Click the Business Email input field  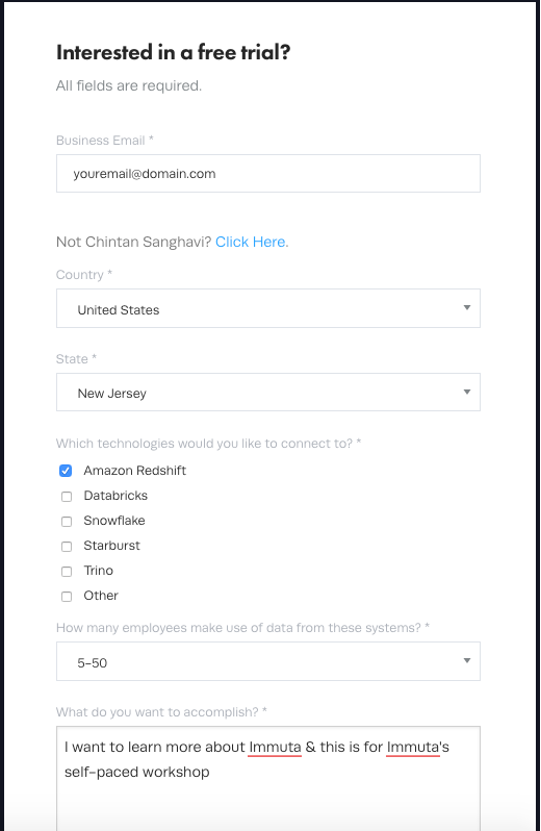[x=268, y=173]
